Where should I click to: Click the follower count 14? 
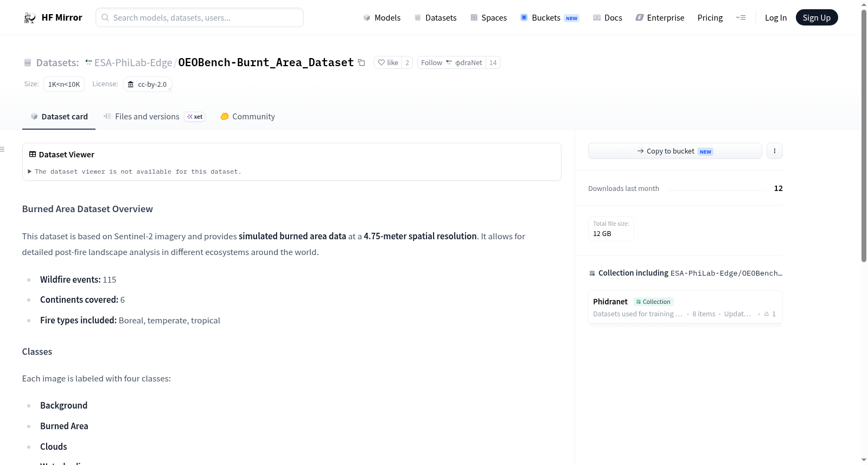point(493,62)
